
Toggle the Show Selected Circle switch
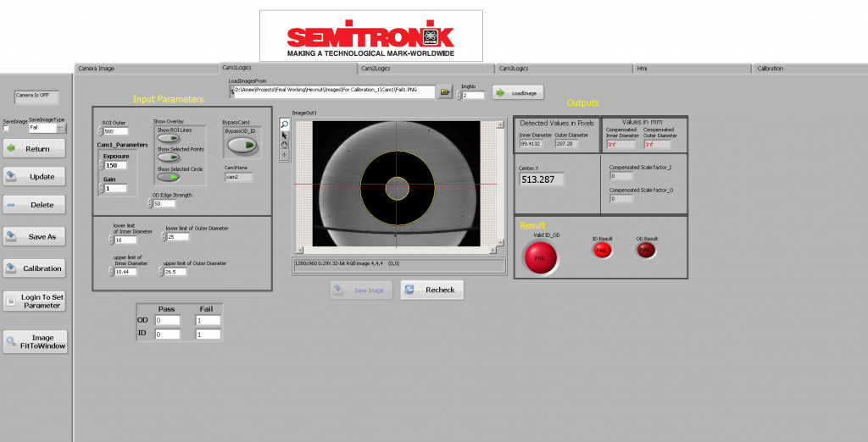[169, 178]
